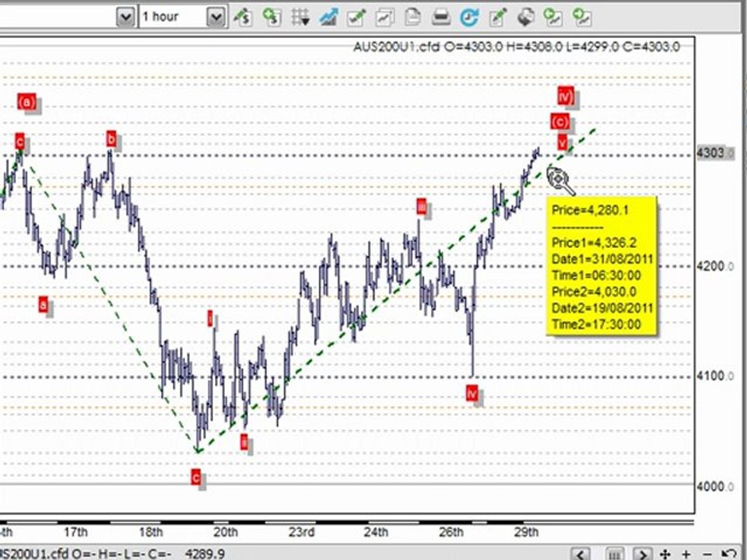Click the 4100.0 price axis label
The height and width of the screenshot is (560, 747).
pos(715,376)
